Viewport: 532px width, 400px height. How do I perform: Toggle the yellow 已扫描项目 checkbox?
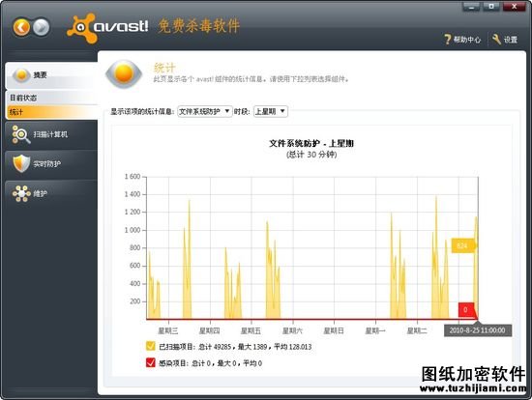[150, 346]
